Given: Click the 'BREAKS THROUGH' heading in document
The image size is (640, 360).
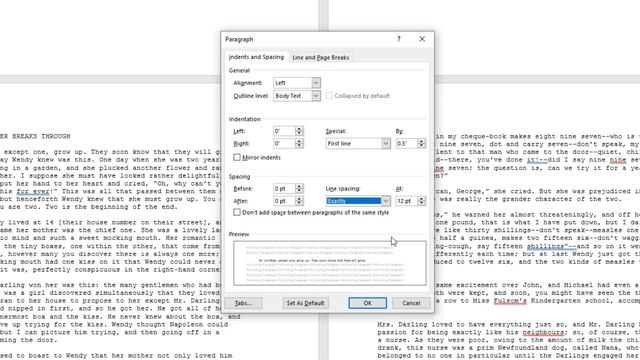Looking at the screenshot, I should [41, 136].
